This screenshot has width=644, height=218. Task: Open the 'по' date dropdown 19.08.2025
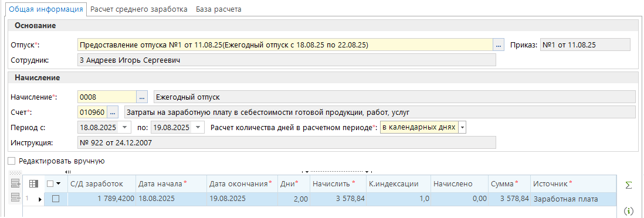point(199,128)
